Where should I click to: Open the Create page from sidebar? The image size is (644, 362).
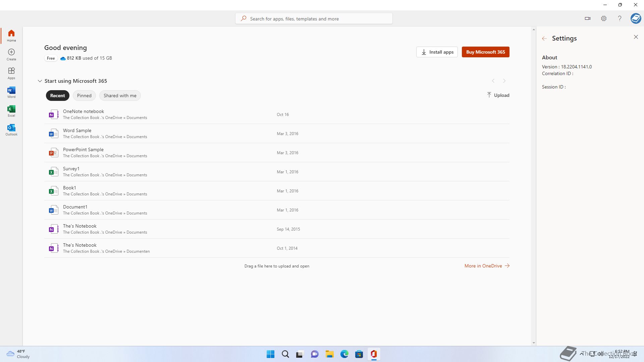point(11,54)
